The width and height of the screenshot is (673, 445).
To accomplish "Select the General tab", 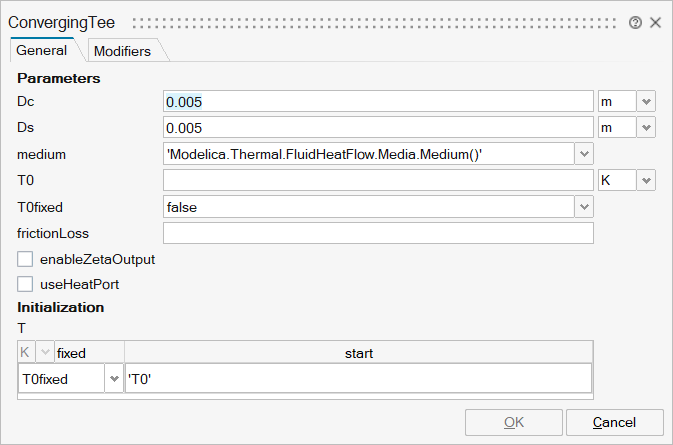I will click(x=42, y=50).
